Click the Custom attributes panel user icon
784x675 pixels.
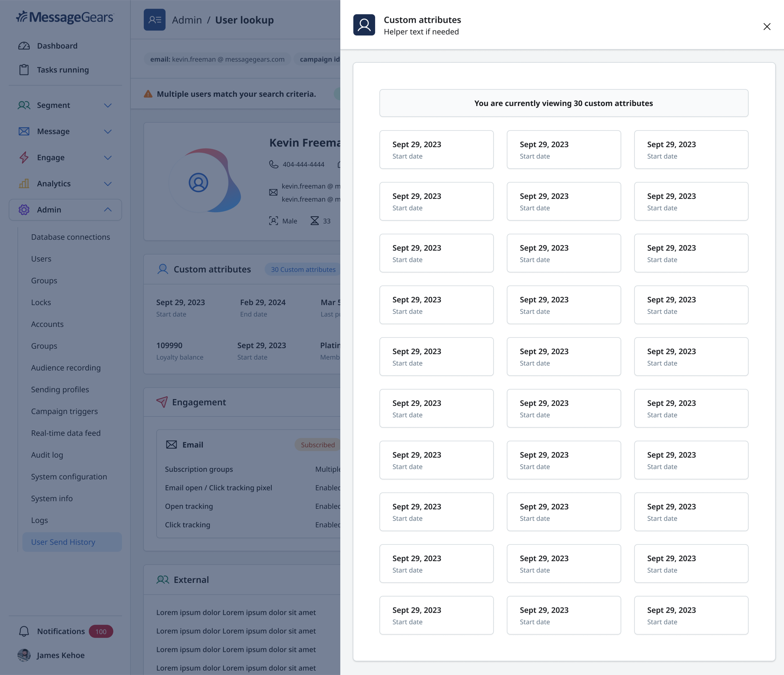click(x=364, y=25)
